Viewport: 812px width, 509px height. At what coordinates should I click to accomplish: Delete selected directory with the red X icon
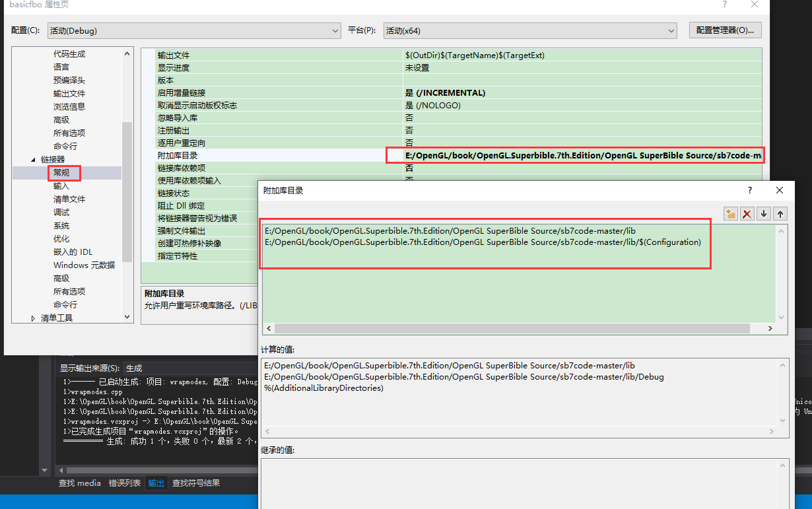[748, 214]
